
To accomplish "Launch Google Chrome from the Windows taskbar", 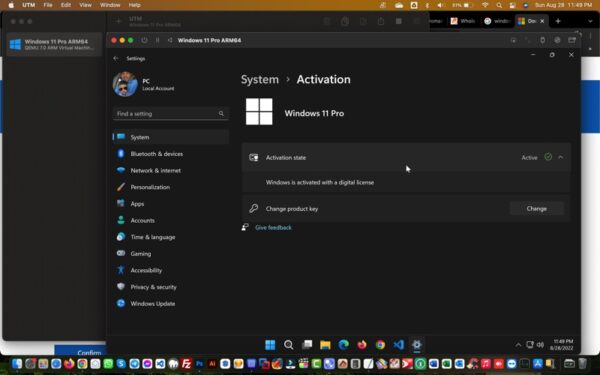I will coord(380,345).
